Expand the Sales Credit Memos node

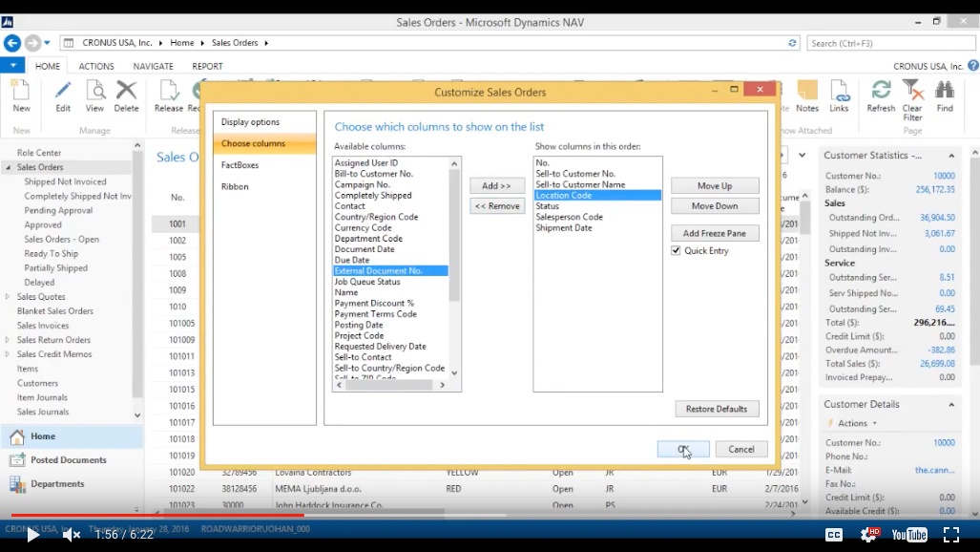(8, 354)
